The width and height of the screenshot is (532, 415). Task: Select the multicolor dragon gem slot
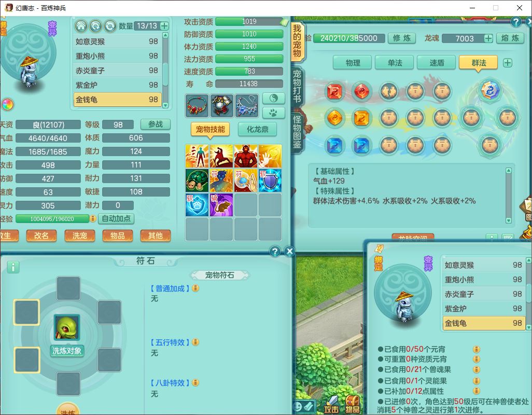point(489,91)
